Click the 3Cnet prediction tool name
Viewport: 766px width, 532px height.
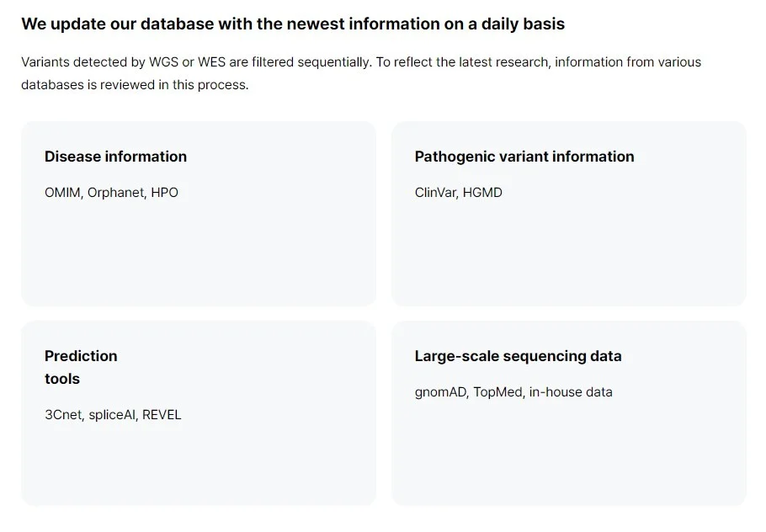(64, 415)
